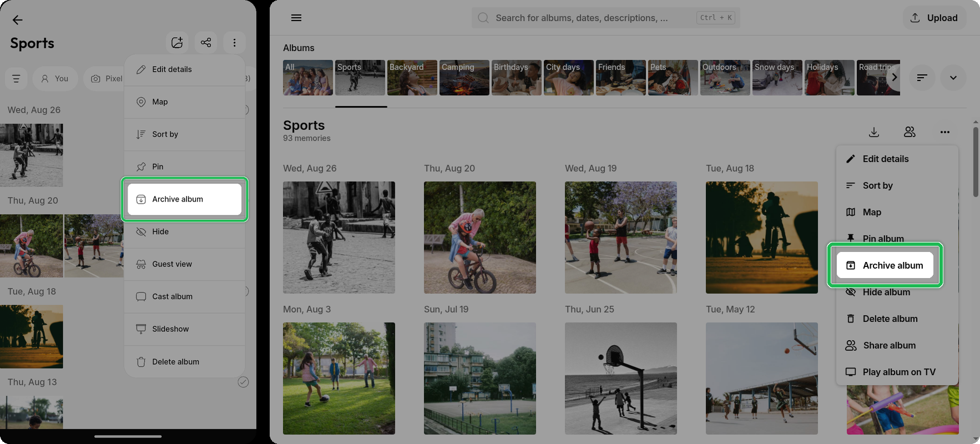Open the desktop album ellipsis menu
This screenshot has height=444, width=980.
(945, 132)
